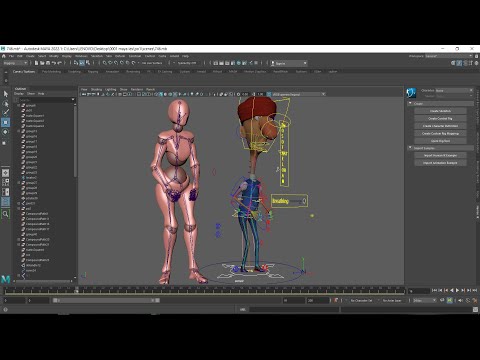The image size is (480, 360).
Task: Click the new scene icon in status line
Action: 37,63
